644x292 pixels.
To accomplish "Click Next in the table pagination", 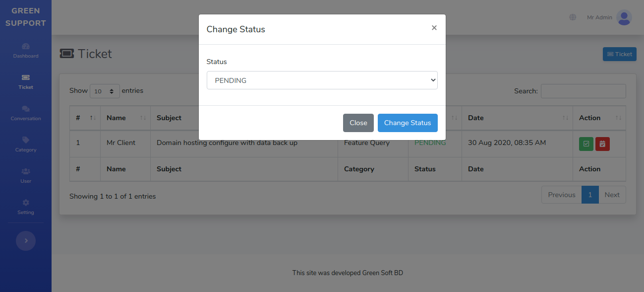I will (612, 195).
